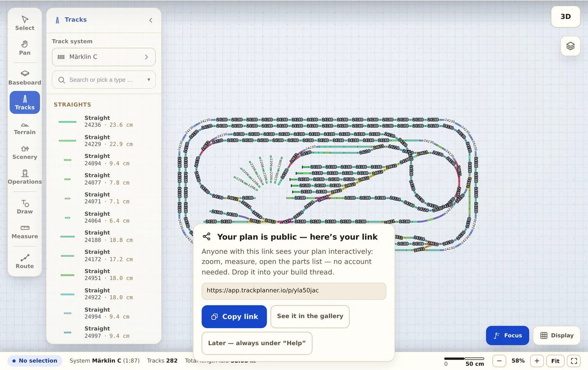Open the Operations tool
Screen dimensions: 588x370
point(25,177)
